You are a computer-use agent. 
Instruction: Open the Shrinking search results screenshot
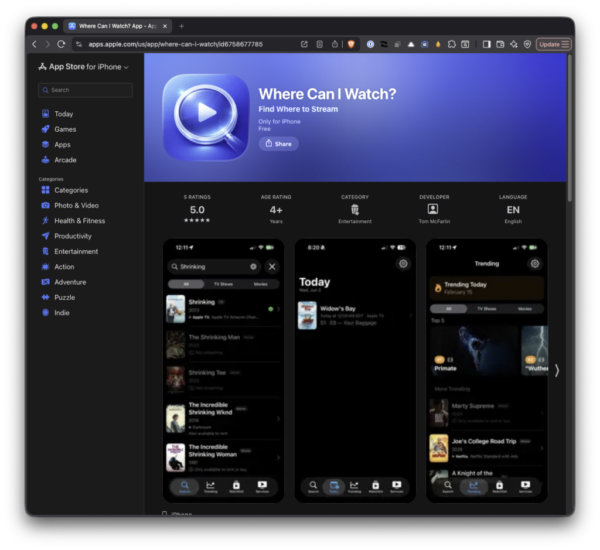pos(223,370)
